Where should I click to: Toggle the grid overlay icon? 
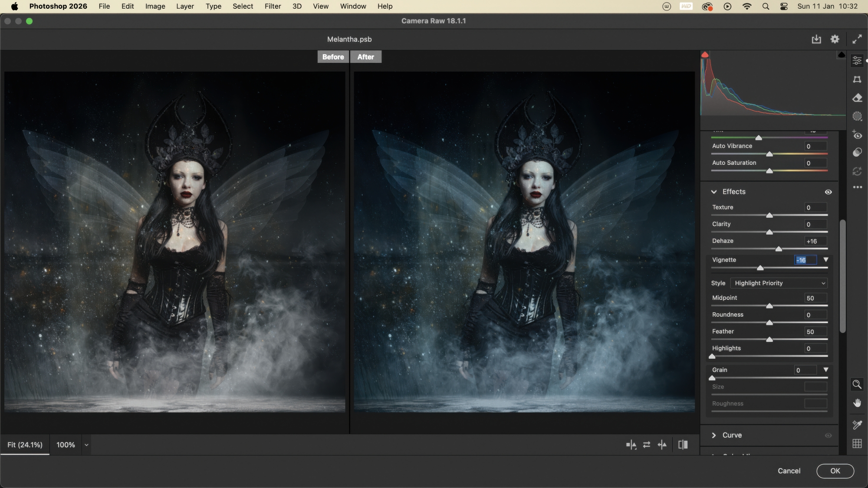point(857,443)
